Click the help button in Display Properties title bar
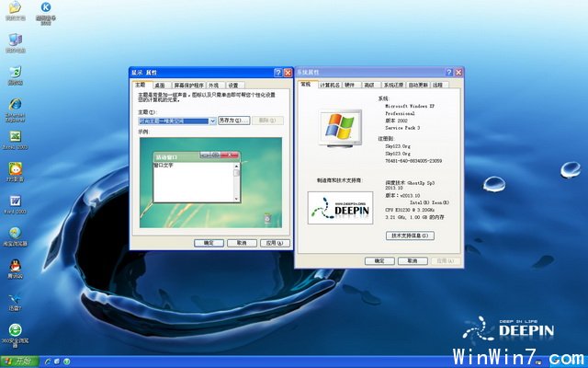 coord(277,73)
